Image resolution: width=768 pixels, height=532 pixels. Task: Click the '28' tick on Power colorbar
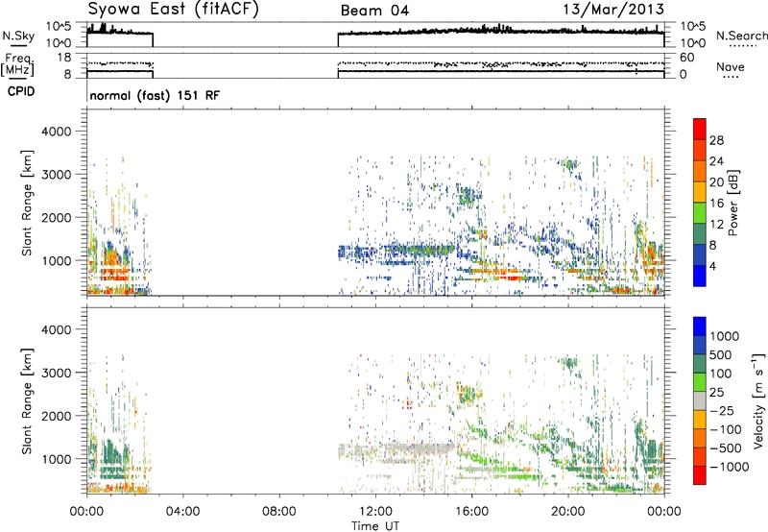pos(716,140)
